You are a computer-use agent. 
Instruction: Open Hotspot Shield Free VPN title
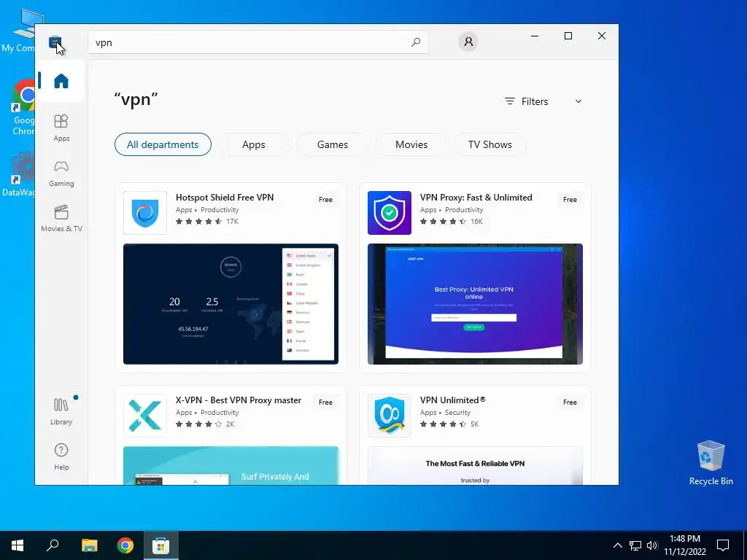click(x=225, y=197)
